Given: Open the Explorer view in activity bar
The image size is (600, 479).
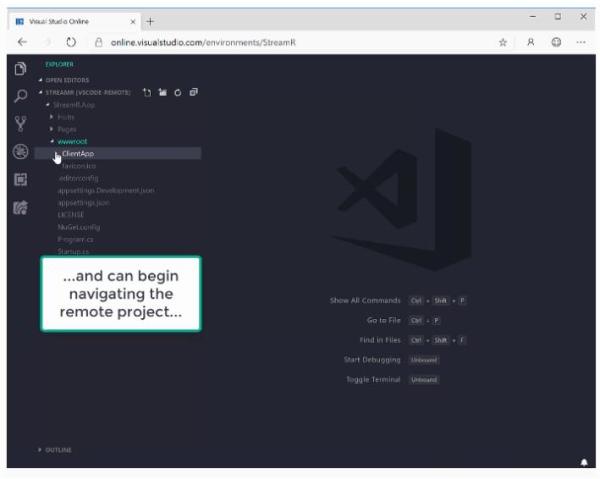Looking at the screenshot, I should click(x=20, y=69).
